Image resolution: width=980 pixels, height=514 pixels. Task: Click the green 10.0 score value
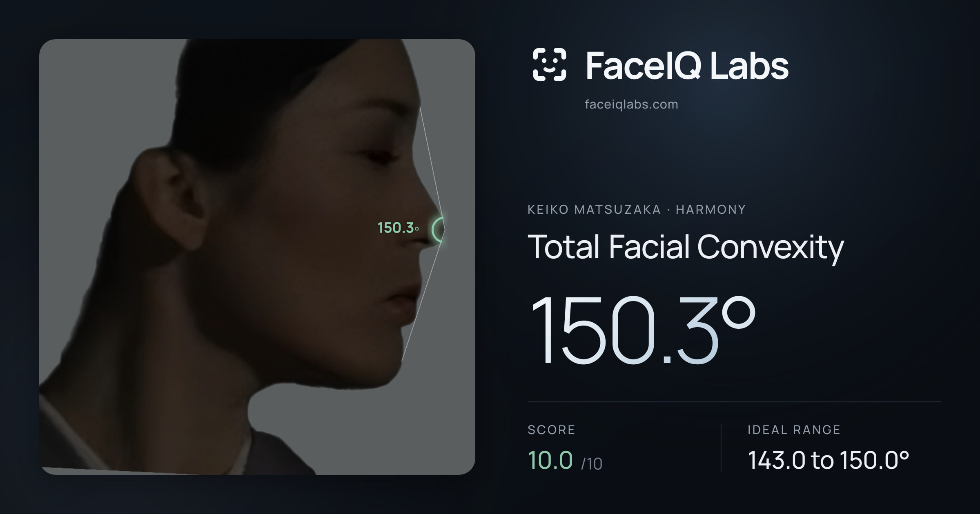(x=550, y=460)
